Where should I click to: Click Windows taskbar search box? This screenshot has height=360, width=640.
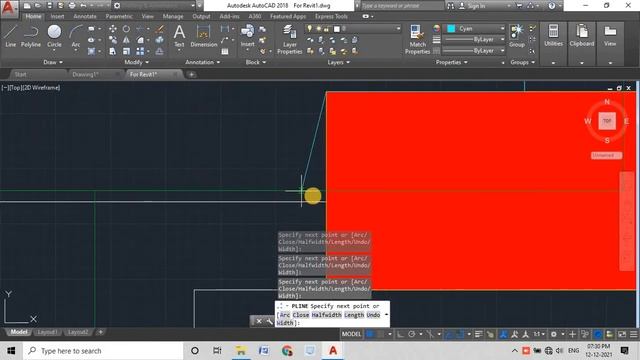click(103, 351)
